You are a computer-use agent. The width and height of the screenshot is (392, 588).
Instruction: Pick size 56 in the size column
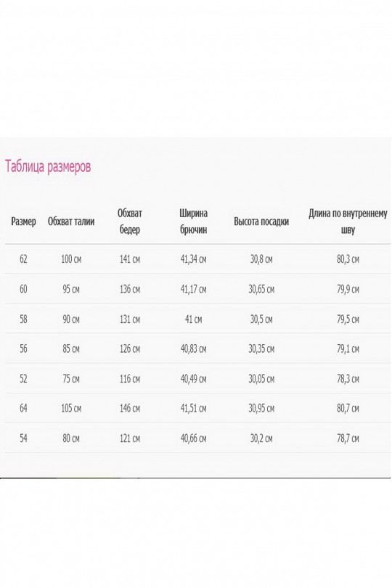(x=23, y=348)
